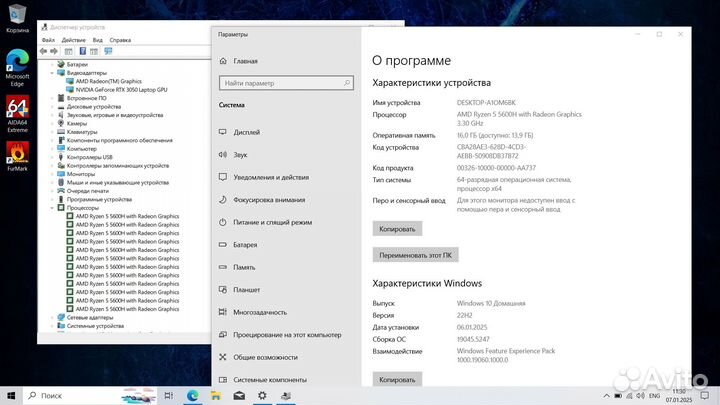Select Программные устройства tree item

click(99, 199)
